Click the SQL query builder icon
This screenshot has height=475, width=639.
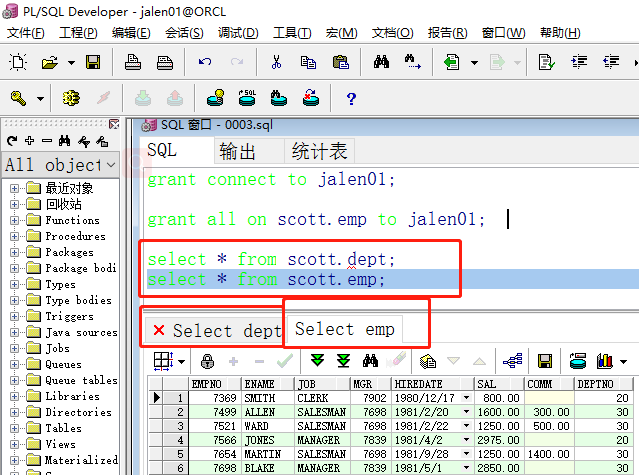247,98
